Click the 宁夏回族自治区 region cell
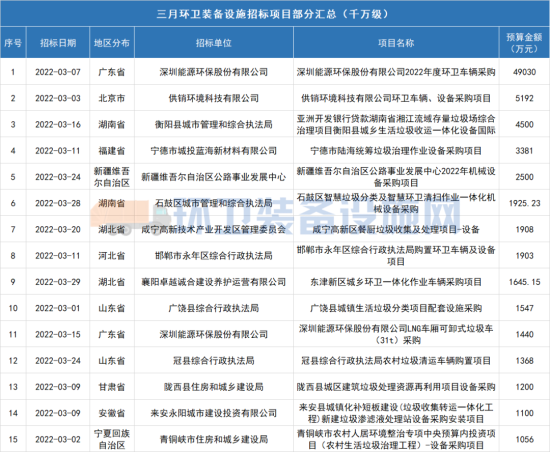 112,439
